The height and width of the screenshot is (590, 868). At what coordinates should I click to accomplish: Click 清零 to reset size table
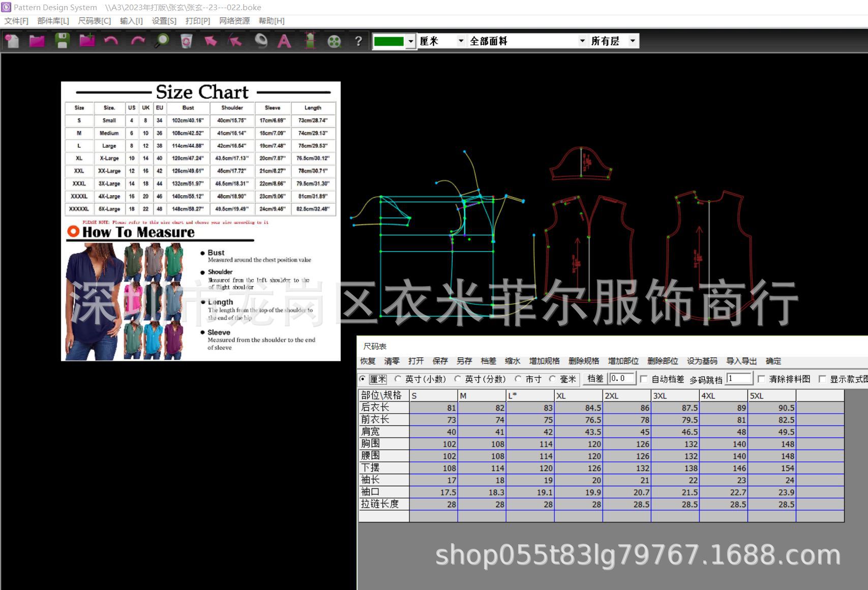pos(392,361)
